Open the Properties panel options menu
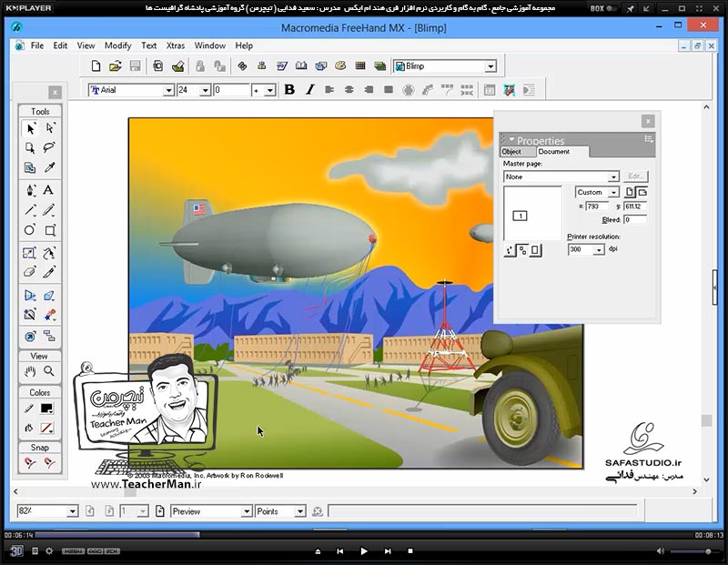The width and height of the screenshot is (728, 565). click(x=649, y=139)
